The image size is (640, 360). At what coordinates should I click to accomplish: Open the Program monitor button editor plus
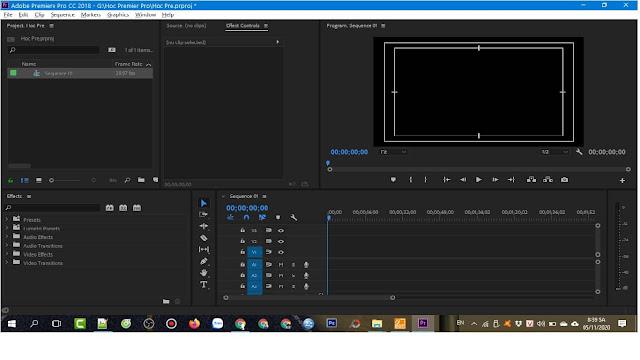622,180
